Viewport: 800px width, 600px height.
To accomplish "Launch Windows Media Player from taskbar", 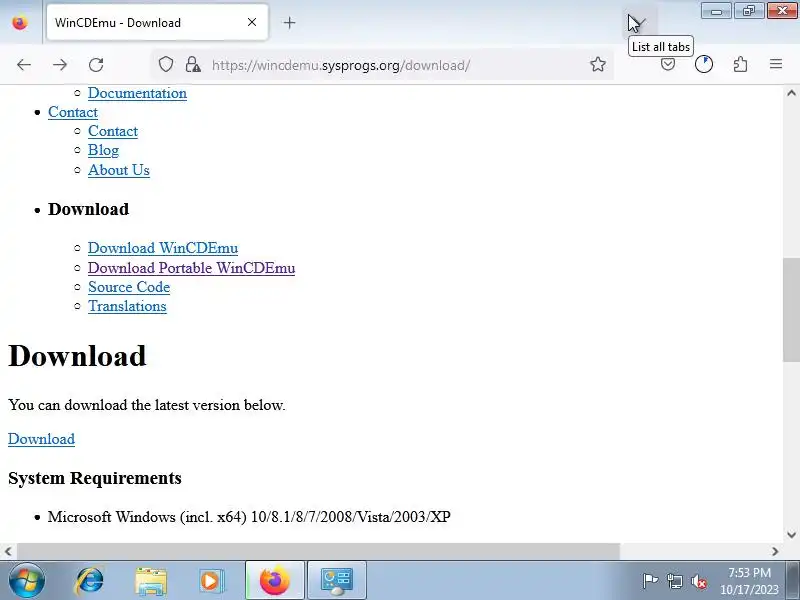I will pos(211,581).
